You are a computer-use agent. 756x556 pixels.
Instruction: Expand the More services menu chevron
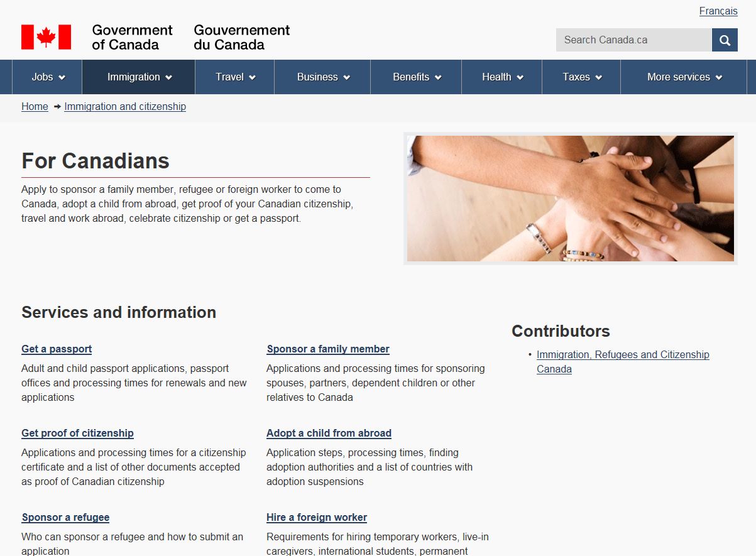(719, 77)
